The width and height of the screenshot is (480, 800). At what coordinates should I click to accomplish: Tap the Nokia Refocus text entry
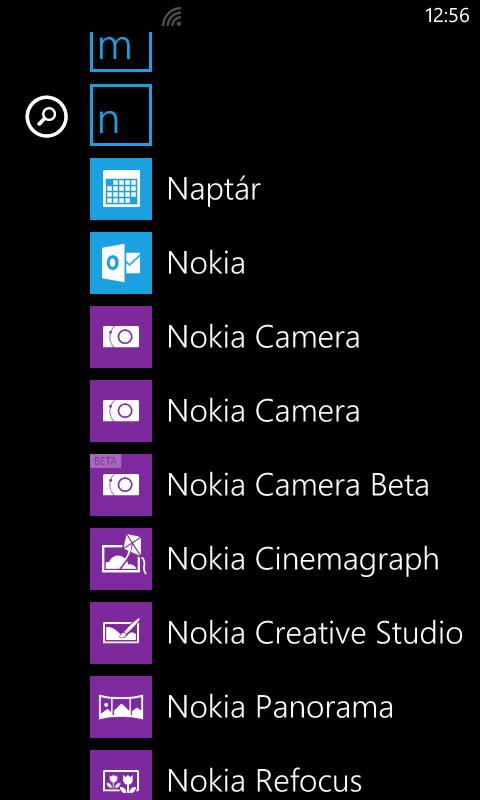coord(264,781)
